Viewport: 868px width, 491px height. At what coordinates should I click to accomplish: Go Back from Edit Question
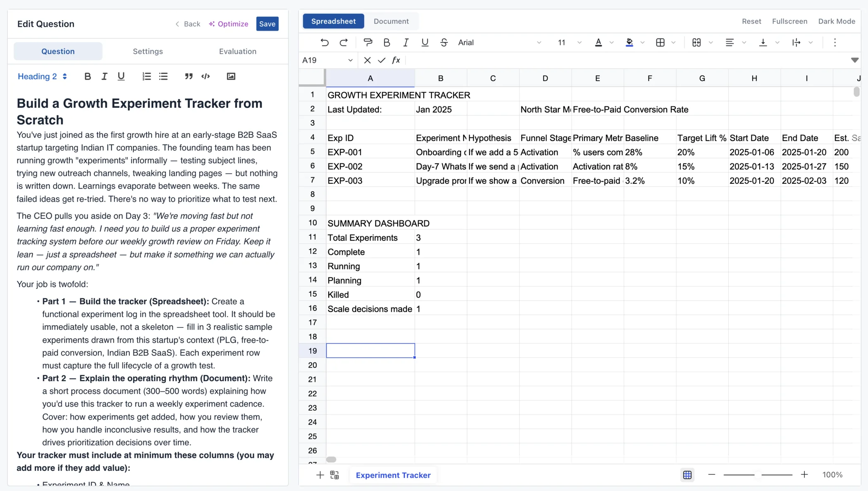[x=188, y=24]
